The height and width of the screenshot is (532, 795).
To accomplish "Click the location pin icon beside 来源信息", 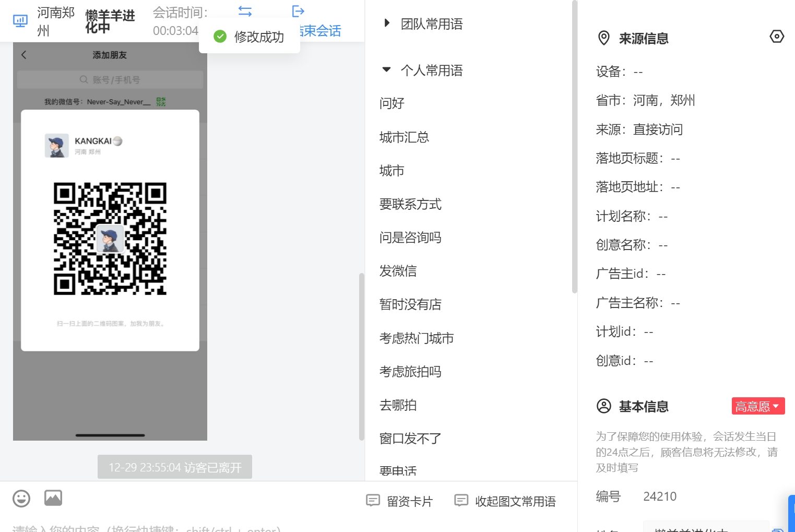I will (x=603, y=38).
